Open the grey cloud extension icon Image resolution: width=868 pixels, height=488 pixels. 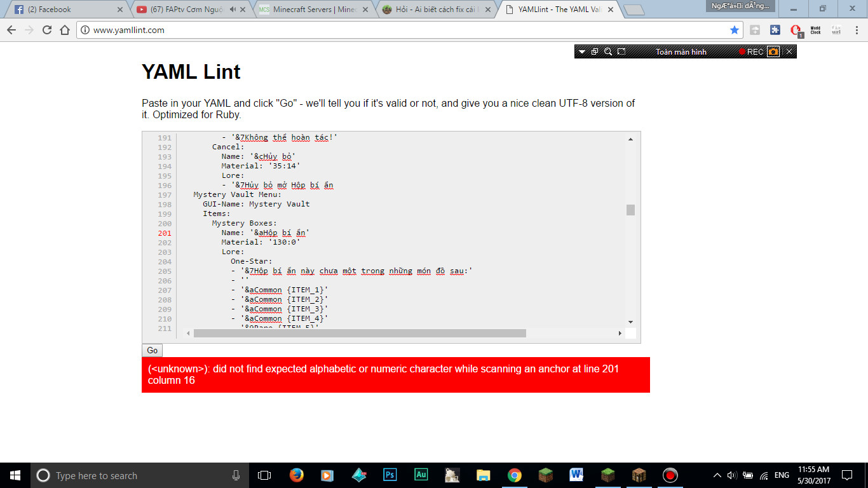(755, 30)
